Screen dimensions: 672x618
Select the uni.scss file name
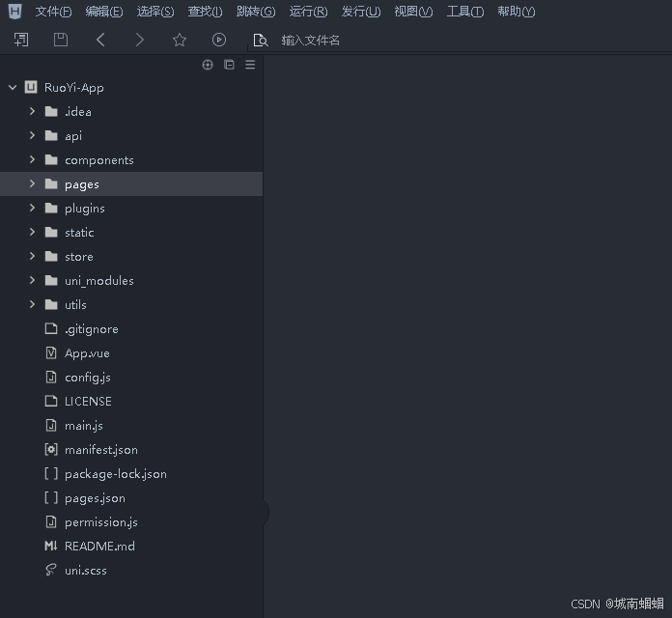[85, 571]
